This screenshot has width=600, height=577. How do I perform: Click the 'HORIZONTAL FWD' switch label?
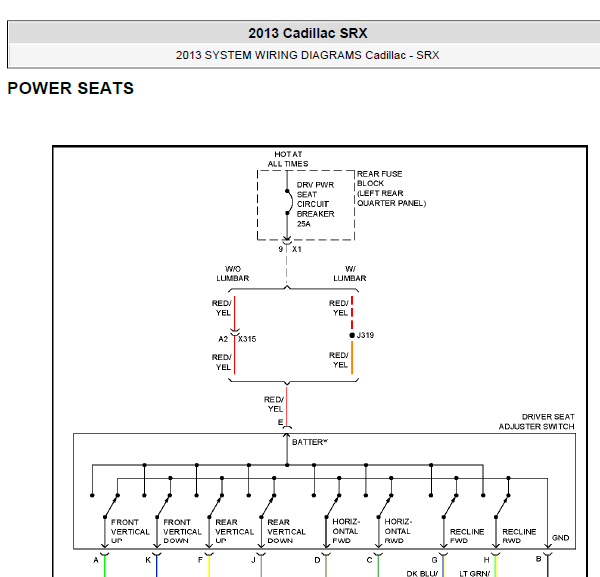(346, 531)
